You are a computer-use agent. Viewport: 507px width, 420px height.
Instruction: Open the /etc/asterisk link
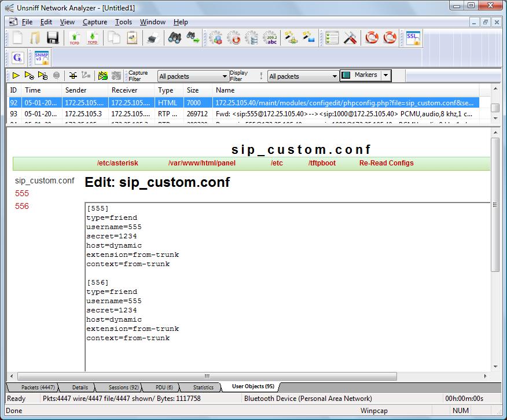[117, 163]
